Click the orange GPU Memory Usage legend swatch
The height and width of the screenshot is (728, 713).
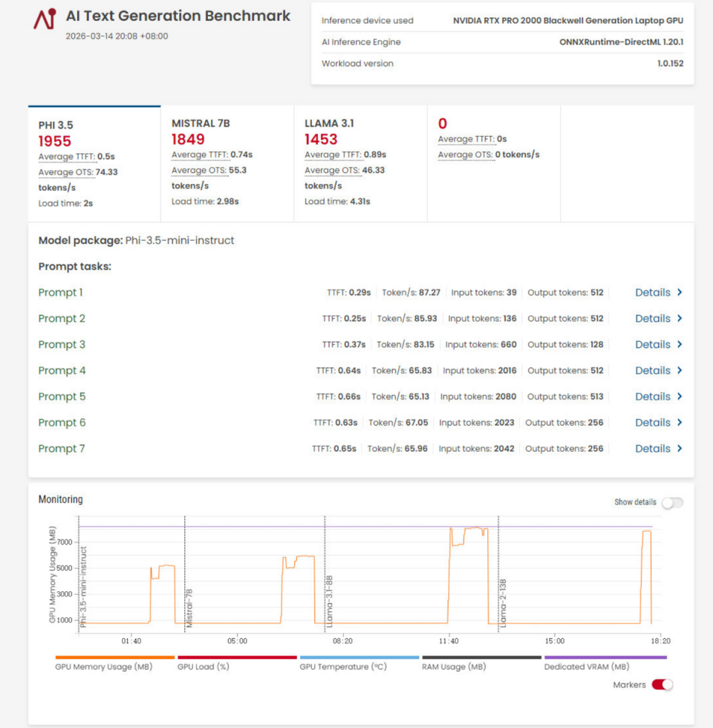coord(114,657)
